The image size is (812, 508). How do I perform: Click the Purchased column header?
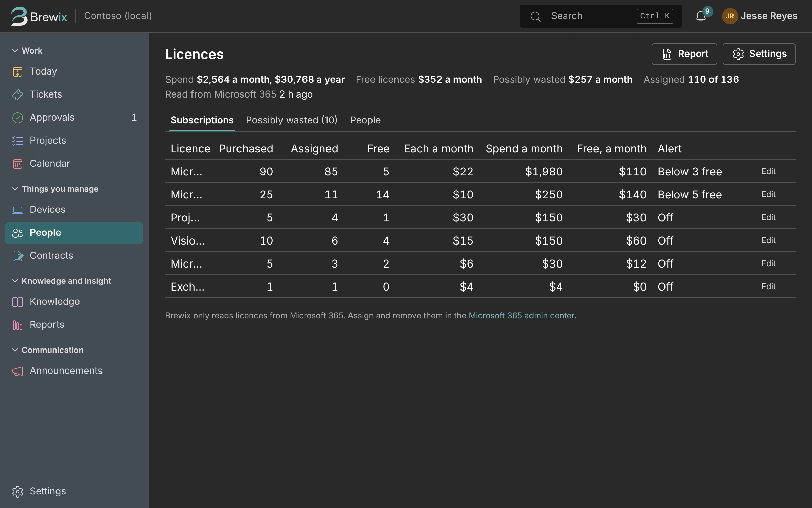[246, 149]
